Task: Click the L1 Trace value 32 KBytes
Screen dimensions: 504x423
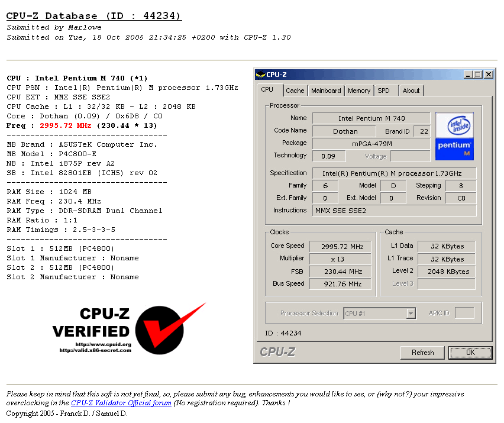Action: [447, 259]
